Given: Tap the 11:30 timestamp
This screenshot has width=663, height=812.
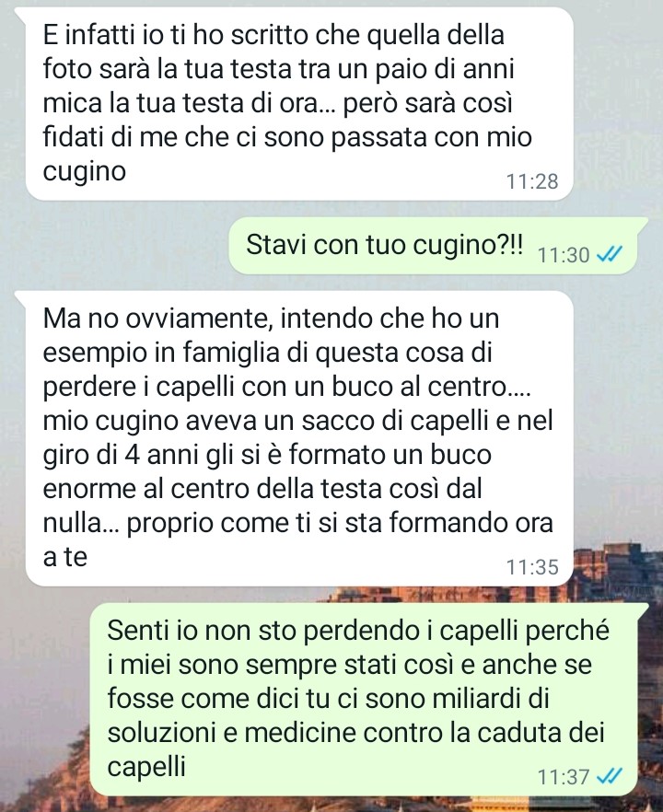Looking at the screenshot, I should [564, 255].
